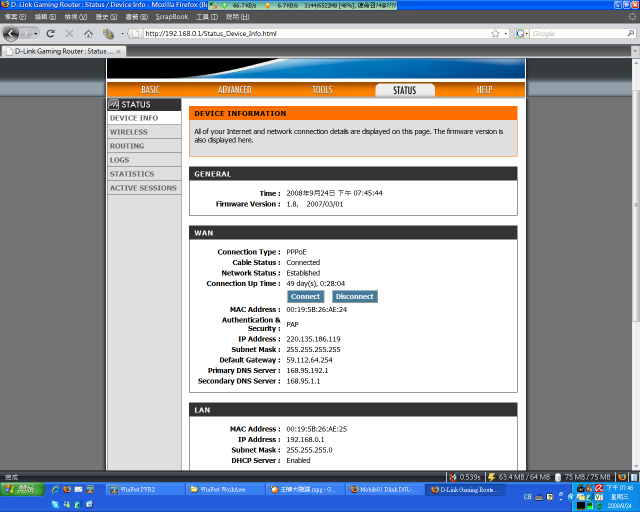Click the translation toolbar icon
This screenshot has height=512, width=640.
pos(108,33)
